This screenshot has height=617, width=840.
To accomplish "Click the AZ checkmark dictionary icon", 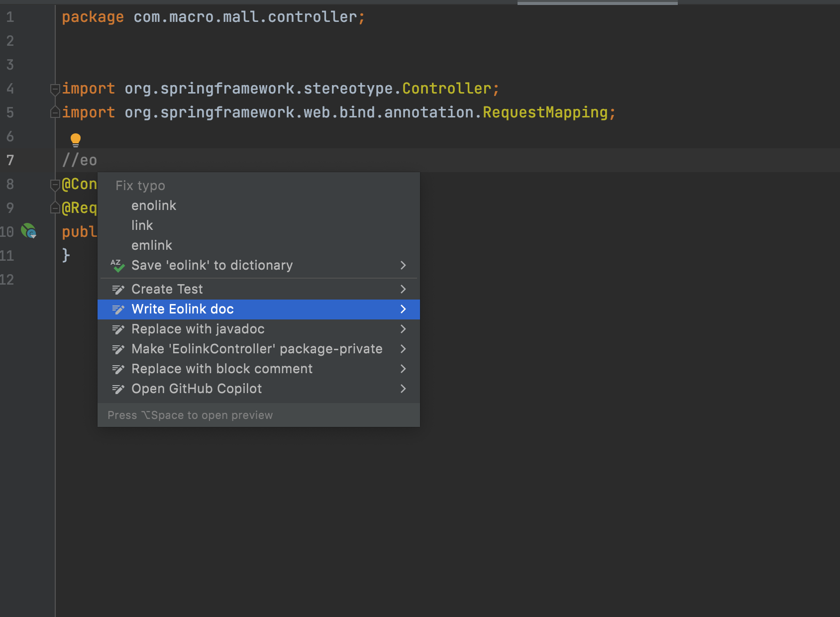I will pos(117,265).
